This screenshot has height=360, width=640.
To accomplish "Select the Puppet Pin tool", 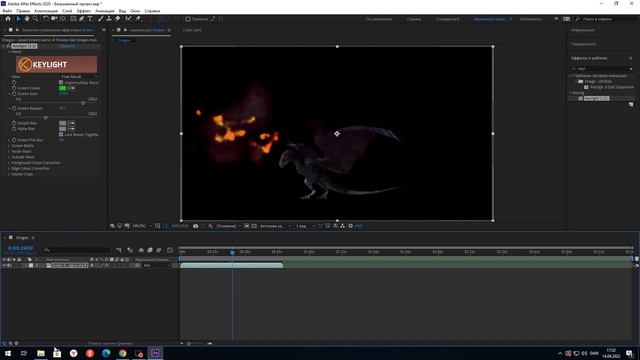I will click(x=138, y=19).
